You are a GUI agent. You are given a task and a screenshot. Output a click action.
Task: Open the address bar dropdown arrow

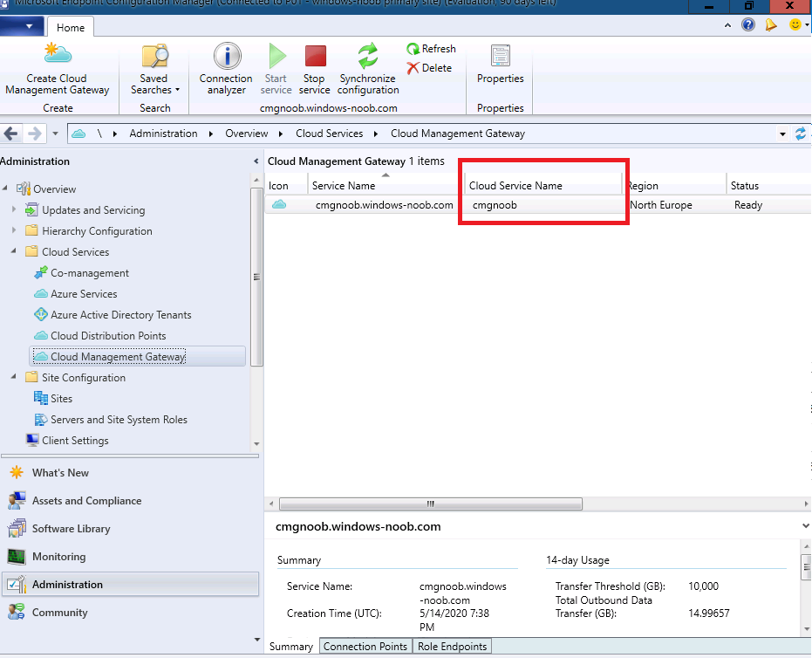click(x=782, y=134)
